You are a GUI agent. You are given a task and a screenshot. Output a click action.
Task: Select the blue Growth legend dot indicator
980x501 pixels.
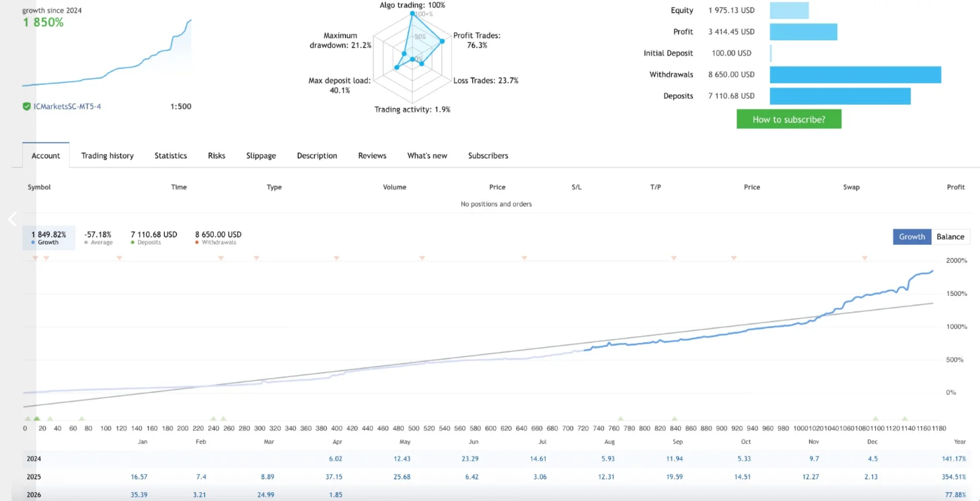coord(33,242)
